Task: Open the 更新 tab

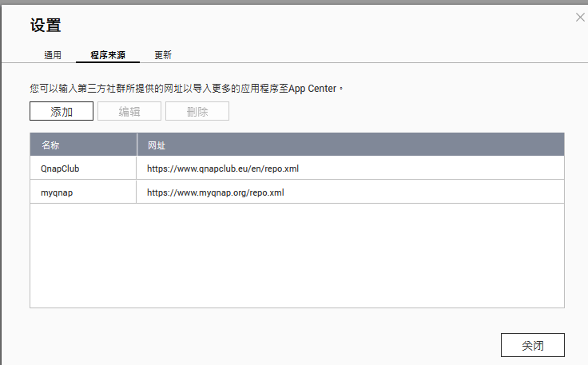Action: coord(163,55)
